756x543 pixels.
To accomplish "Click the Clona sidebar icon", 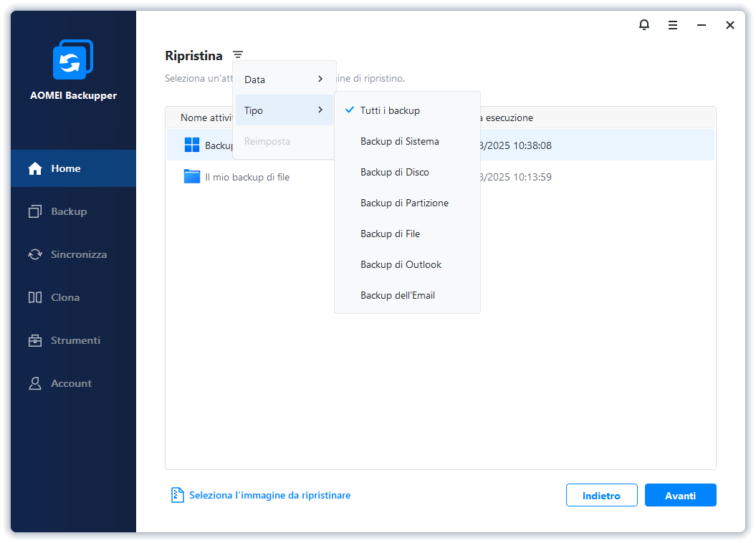I will click(34, 297).
